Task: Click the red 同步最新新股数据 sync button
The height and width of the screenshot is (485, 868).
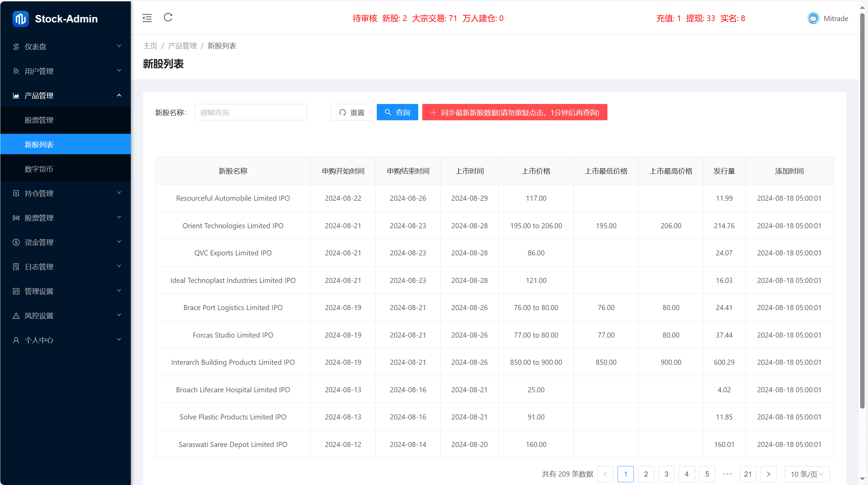Action: 514,112
